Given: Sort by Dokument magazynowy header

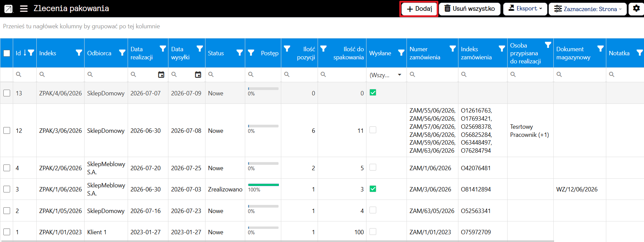Looking at the screenshot, I should [x=573, y=53].
